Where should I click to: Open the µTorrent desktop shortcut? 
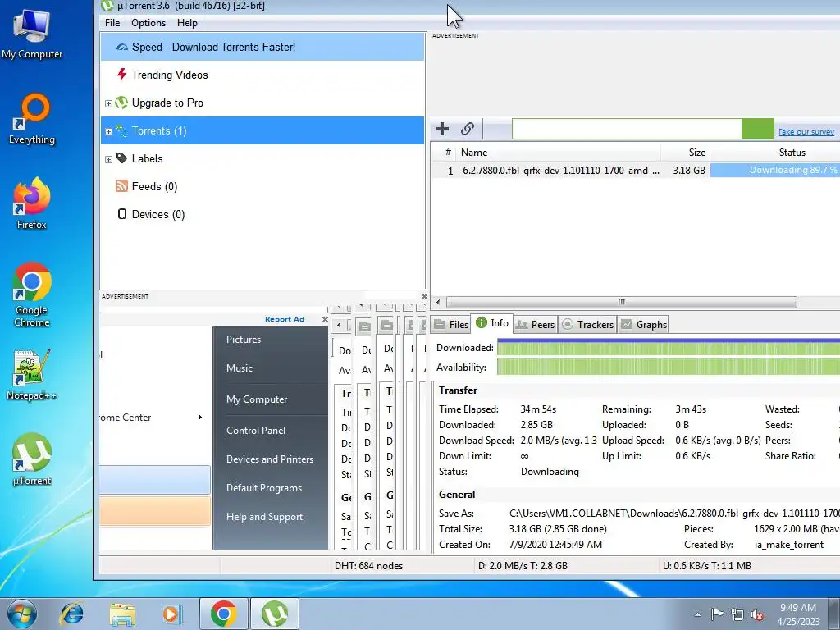coord(32,459)
